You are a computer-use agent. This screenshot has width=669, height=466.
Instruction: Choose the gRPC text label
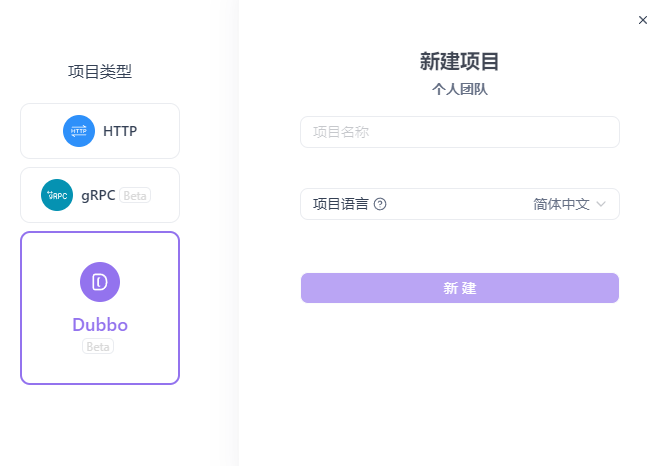coord(98,195)
